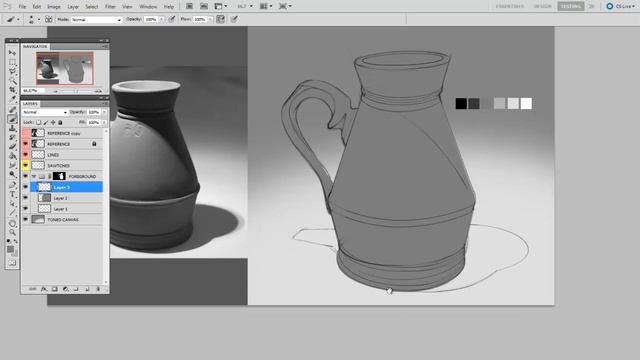Open the Image menu
640x360 pixels.
[x=54, y=7]
